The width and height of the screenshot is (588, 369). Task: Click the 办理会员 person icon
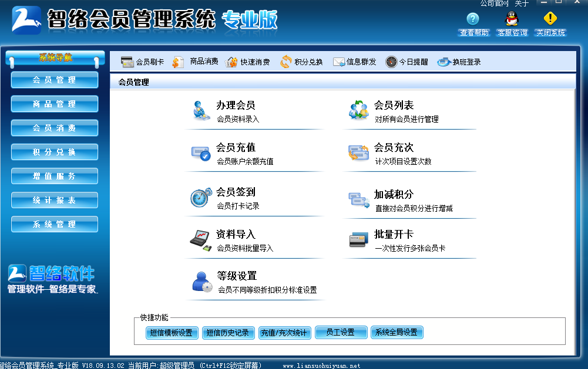point(201,110)
